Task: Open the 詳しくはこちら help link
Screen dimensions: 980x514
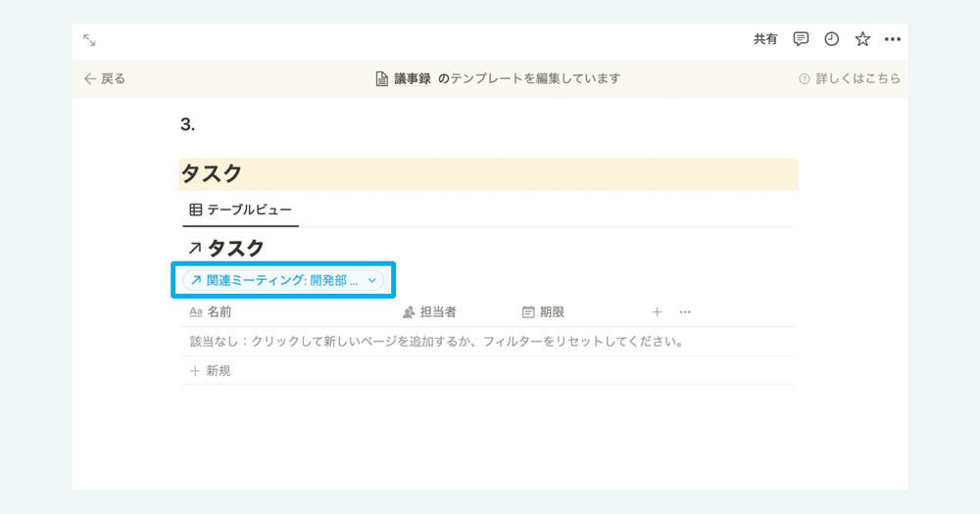Action: coord(850,78)
